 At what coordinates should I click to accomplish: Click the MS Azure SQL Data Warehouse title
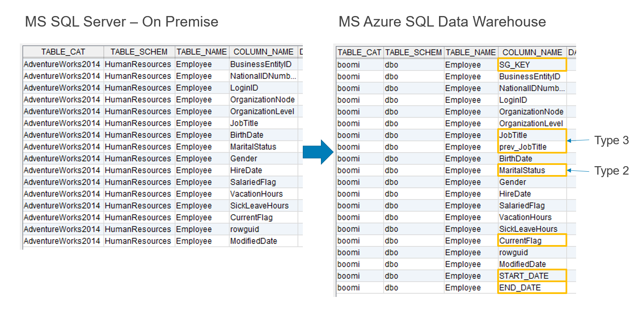pos(442,22)
